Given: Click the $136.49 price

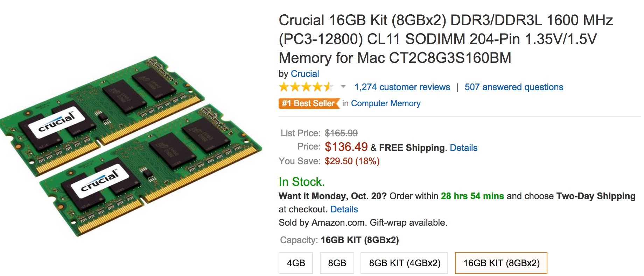Looking at the screenshot, I should pyautogui.click(x=346, y=147).
